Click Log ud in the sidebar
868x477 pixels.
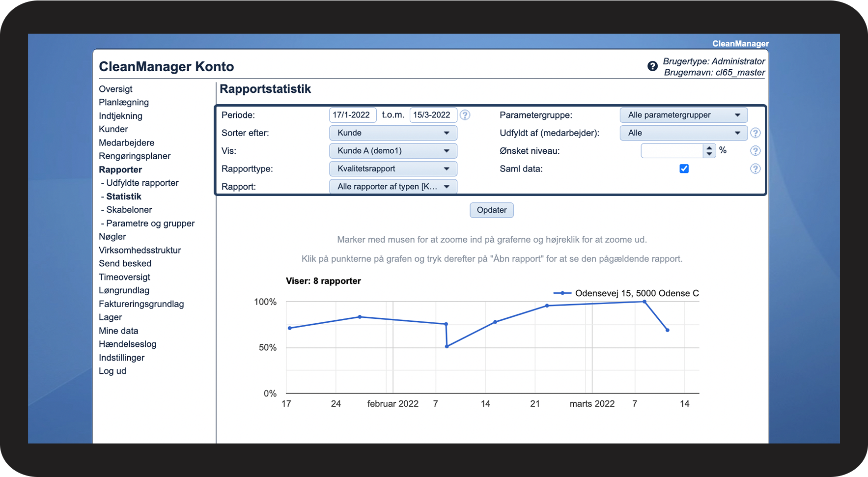click(x=112, y=371)
